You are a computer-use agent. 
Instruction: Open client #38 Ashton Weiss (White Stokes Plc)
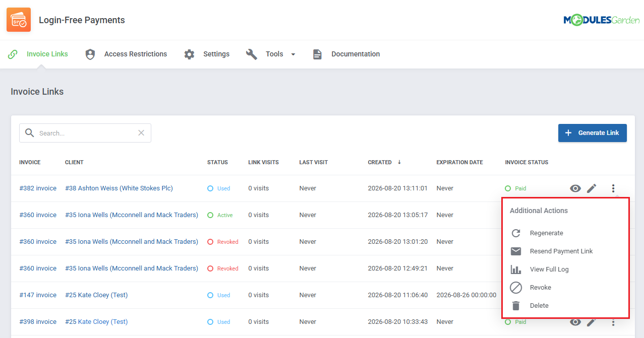coord(119,188)
